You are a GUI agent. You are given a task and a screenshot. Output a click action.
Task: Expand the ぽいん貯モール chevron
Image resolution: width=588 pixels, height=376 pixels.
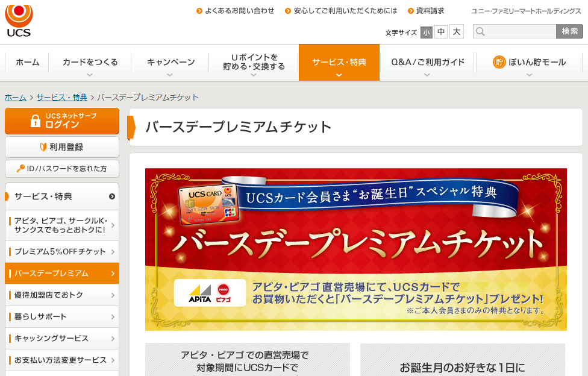pos(529,75)
